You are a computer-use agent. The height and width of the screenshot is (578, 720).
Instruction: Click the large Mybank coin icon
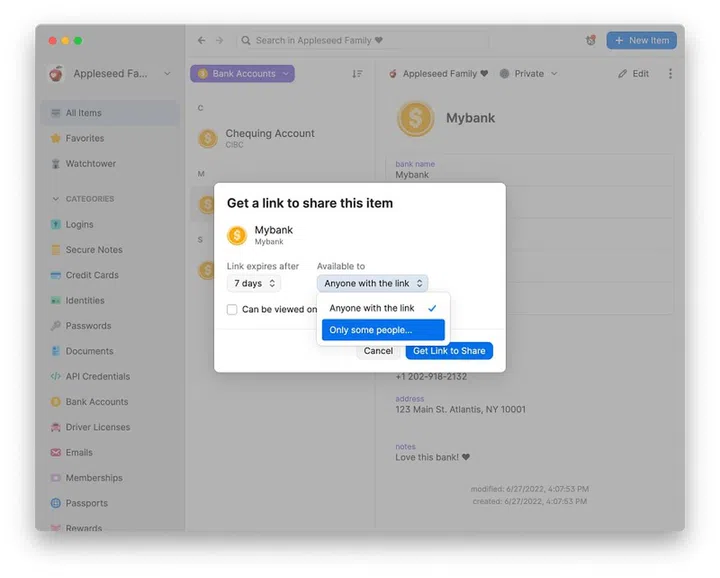[415, 118]
